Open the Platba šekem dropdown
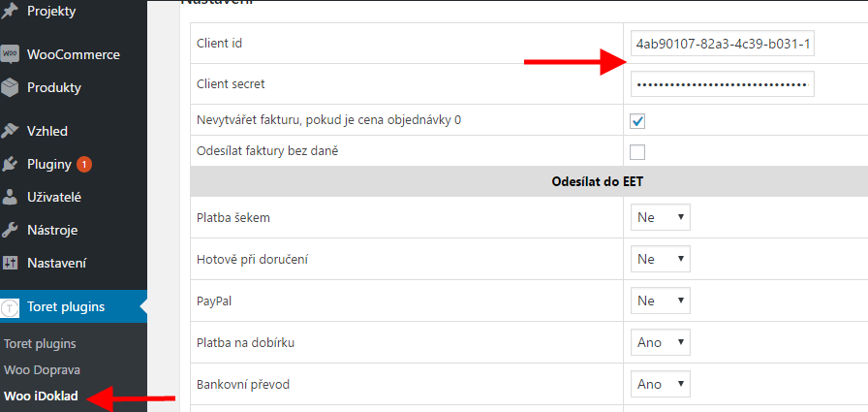Screen dimensions: 868x412 coord(661,217)
